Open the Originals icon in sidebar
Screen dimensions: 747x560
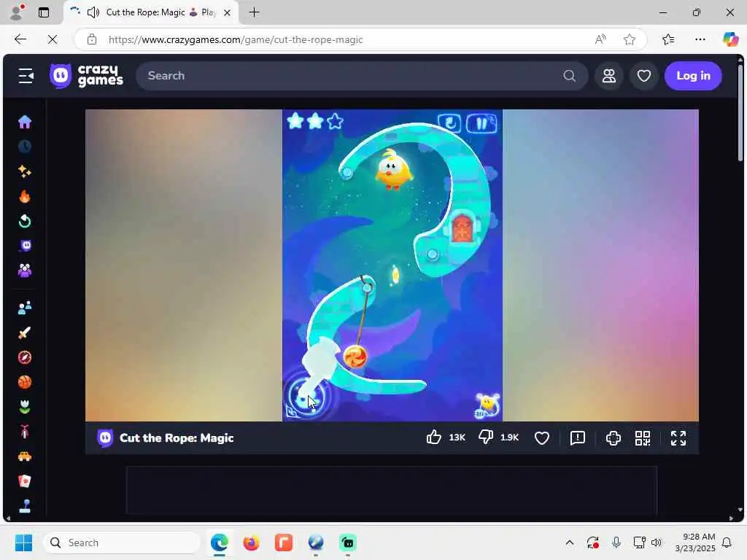pos(25,246)
